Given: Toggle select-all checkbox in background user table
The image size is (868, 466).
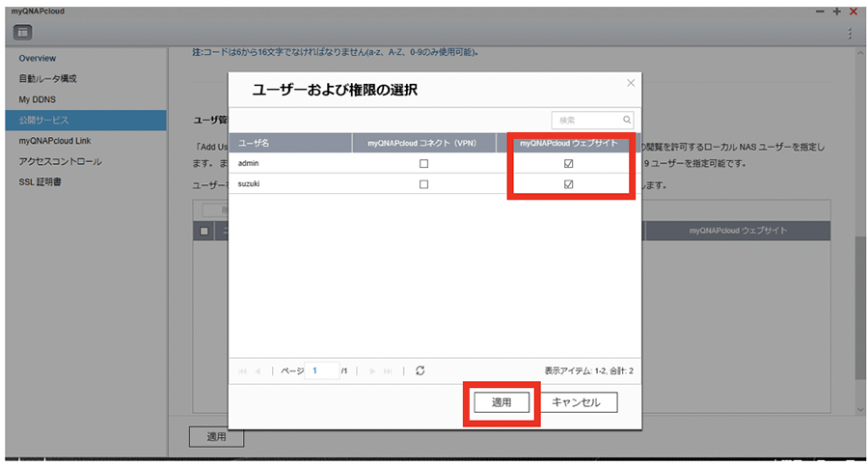Looking at the screenshot, I should tap(204, 231).
